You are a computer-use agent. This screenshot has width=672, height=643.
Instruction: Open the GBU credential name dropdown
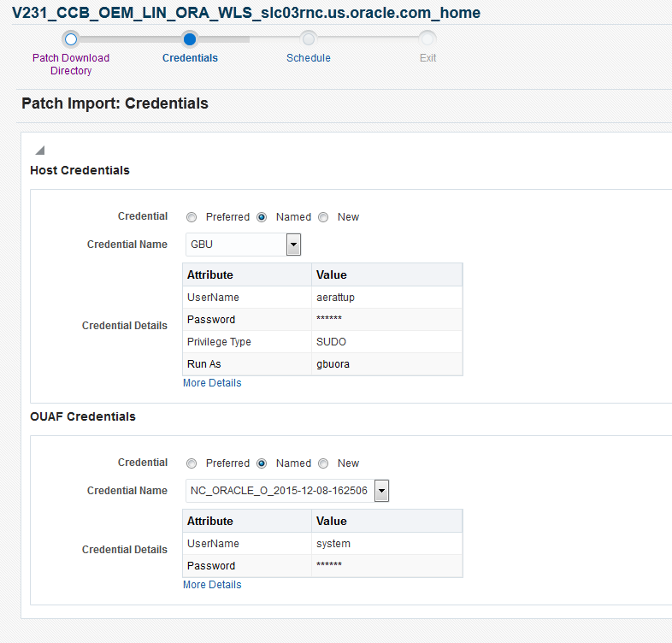point(294,245)
